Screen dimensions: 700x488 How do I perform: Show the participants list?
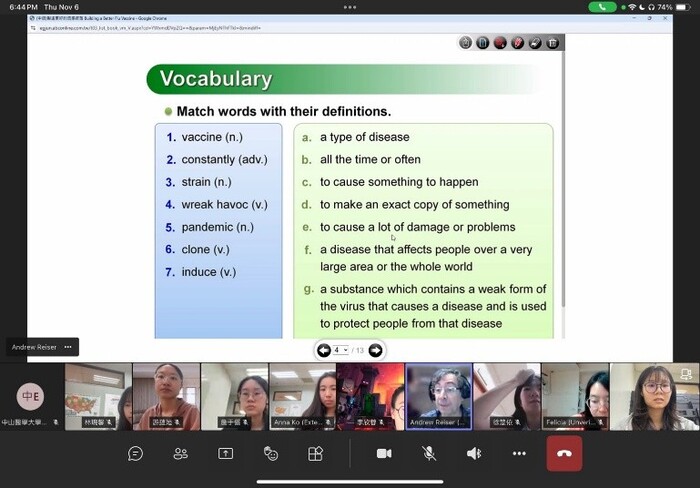[181, 453]
